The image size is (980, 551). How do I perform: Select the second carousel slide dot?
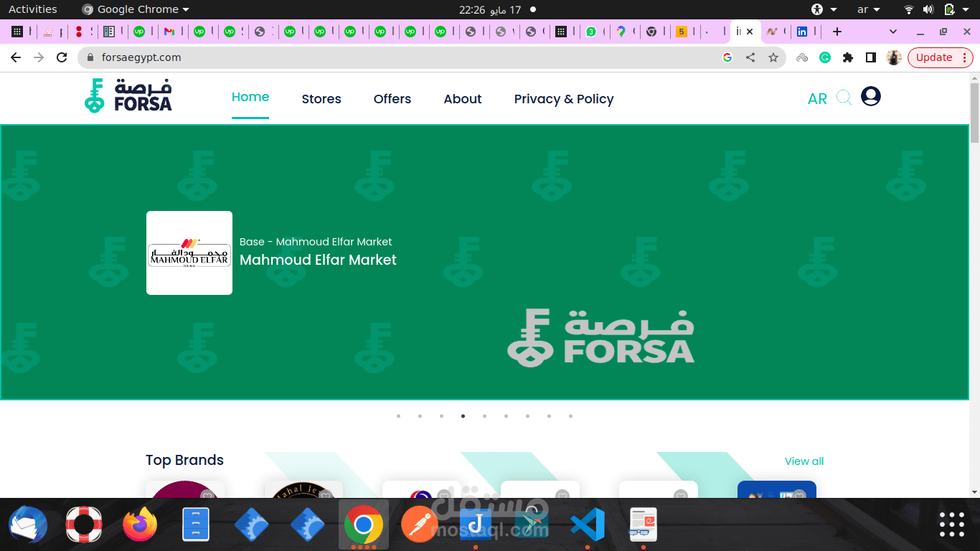(x=420, y=416)
